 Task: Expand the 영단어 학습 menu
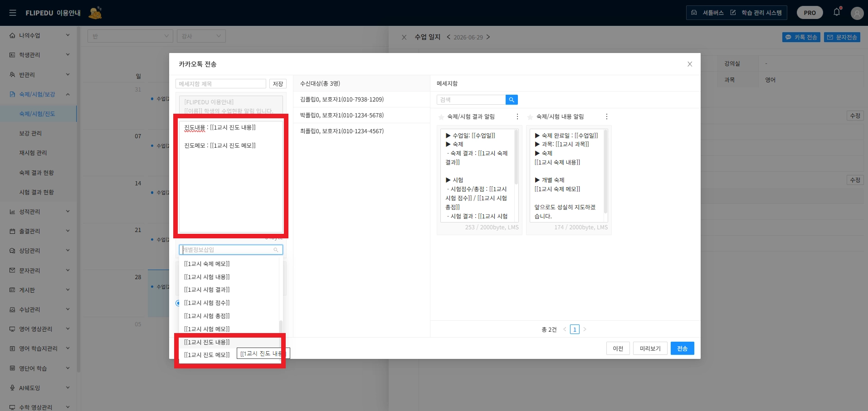[68, 368]
